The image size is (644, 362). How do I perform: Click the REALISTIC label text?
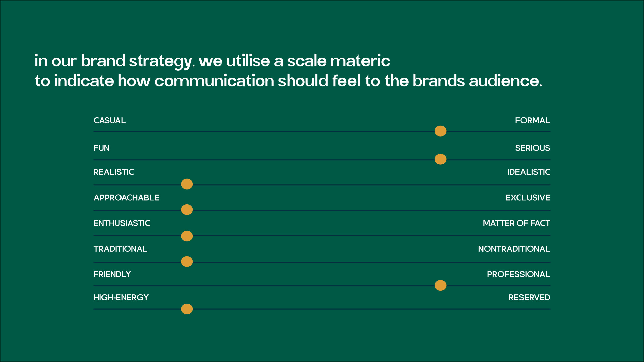[x=113, y=172]
